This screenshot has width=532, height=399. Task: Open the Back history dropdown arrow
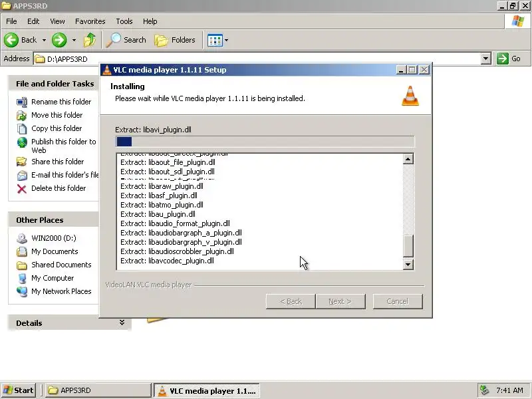[44, 40]
